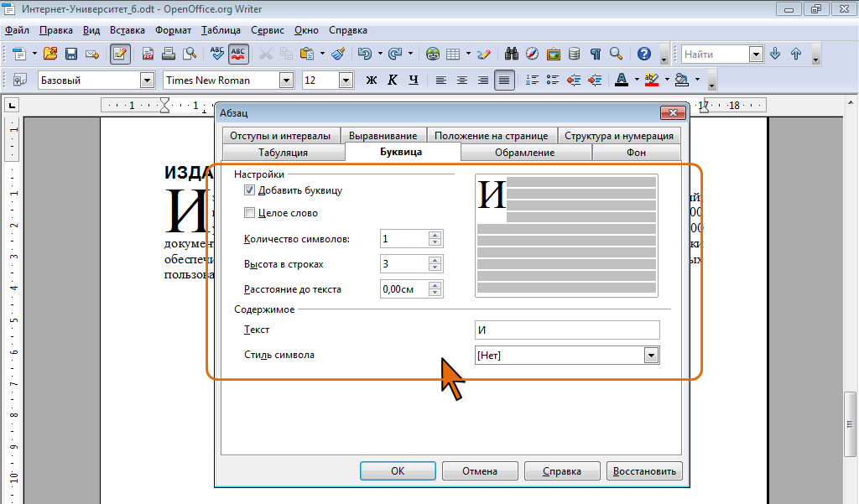
Task: Uncheck Добавить буквицу checkbox
Action: point(250,190)
